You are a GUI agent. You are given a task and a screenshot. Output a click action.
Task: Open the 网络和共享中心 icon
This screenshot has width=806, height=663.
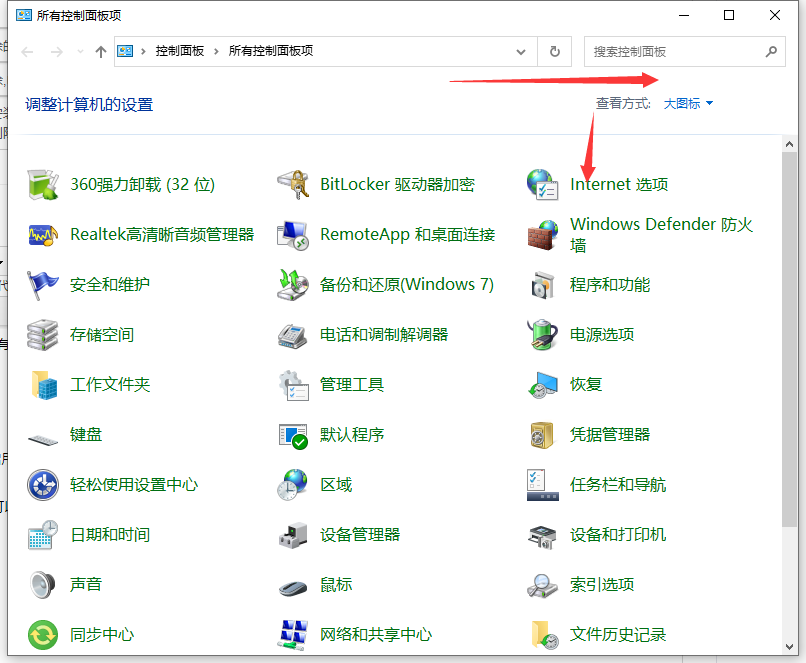(292, 635)
